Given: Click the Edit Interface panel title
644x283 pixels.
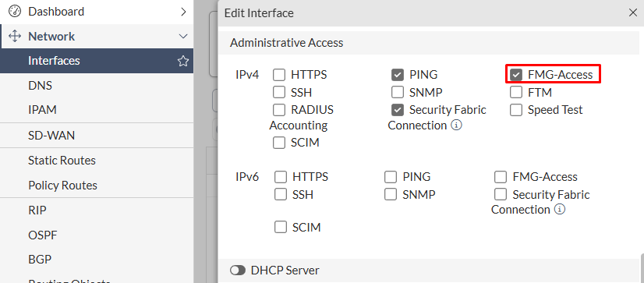Looking at the screenshot, I should [x=259, y=13].
